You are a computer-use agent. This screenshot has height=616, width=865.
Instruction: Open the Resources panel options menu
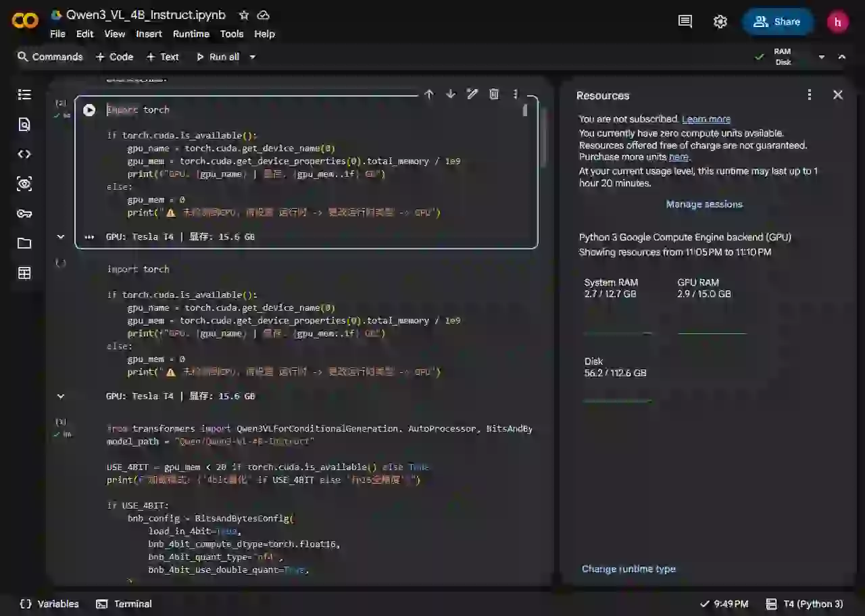pyautogui.click(x=810, y=95)
